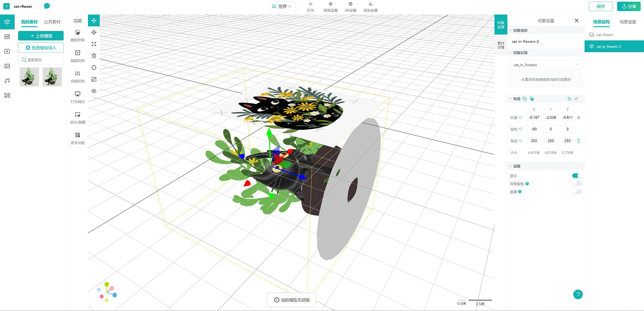
Task: Open the 灯光 lighting settings
Action: [x=311, y=7]
